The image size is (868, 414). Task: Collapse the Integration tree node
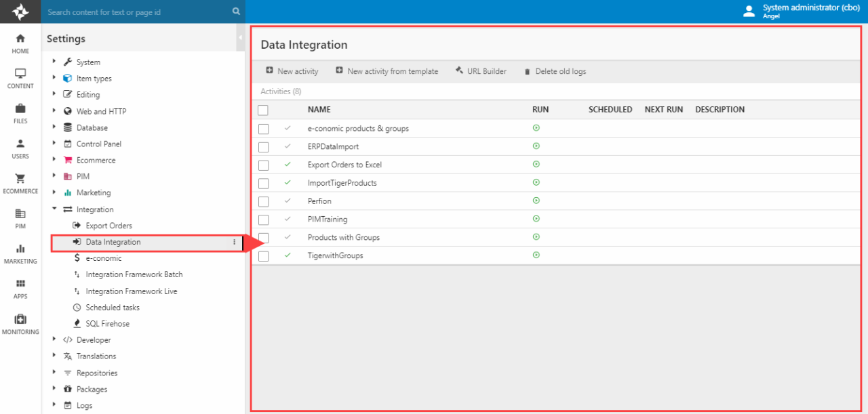pyautogui.click(x=54, y=209)
